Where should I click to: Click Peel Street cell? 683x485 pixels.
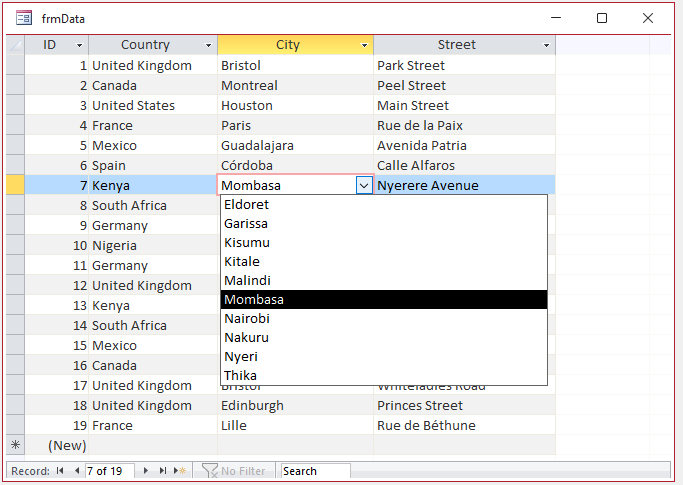(464, 85)
